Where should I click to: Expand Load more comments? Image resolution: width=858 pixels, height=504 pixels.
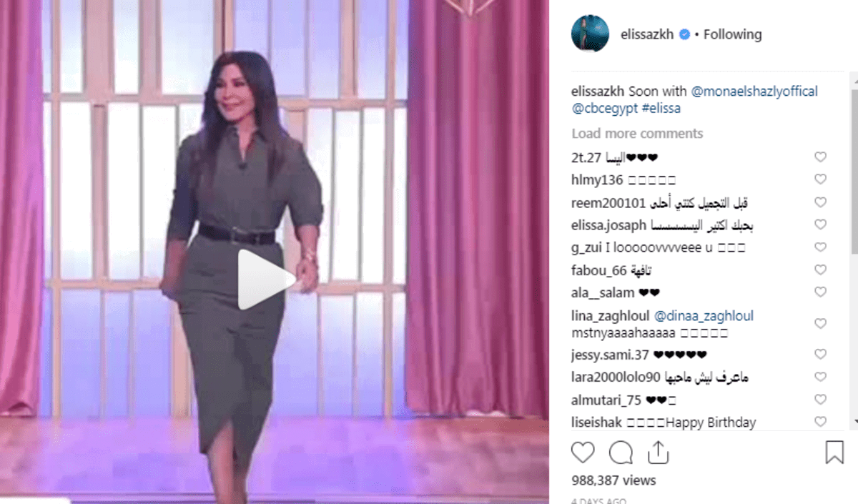[637, 134]
